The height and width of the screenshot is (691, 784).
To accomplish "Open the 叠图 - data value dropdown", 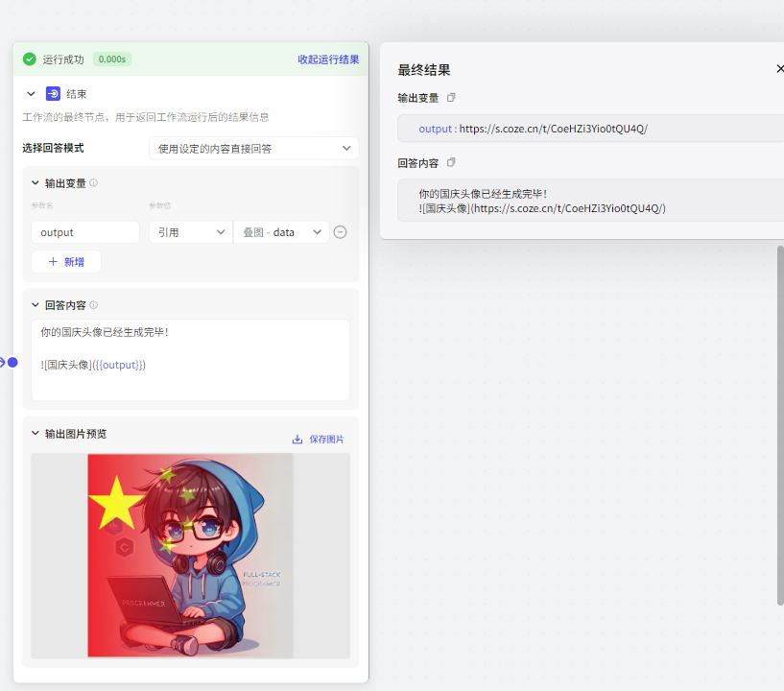I will coord(281,232).
